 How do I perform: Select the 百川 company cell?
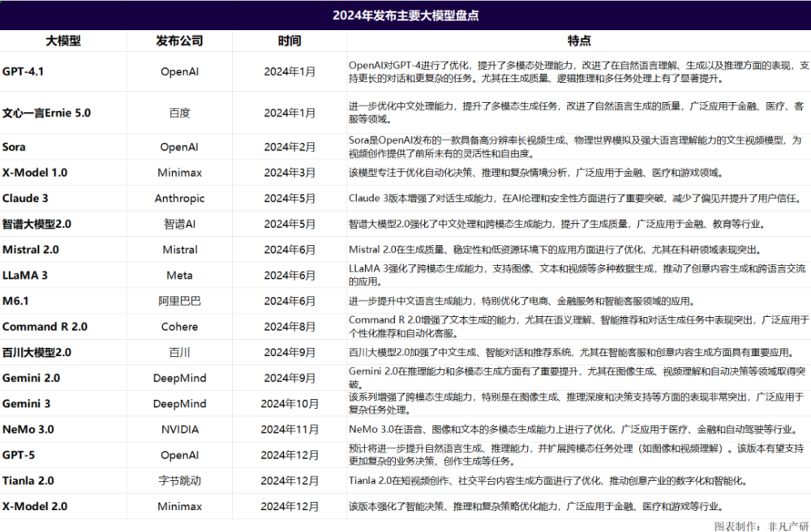pyautogui.click(x=179, y=353)
